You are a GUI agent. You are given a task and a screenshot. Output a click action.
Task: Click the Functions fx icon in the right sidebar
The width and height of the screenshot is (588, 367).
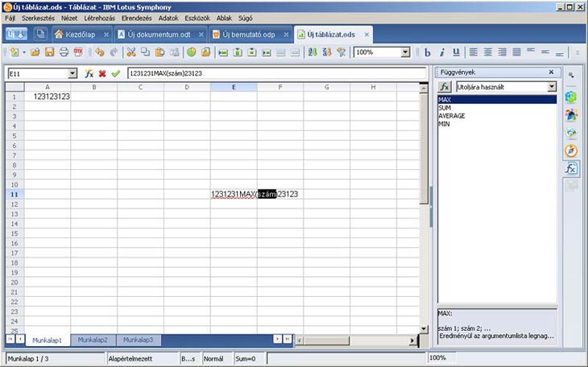click(571, 169)
